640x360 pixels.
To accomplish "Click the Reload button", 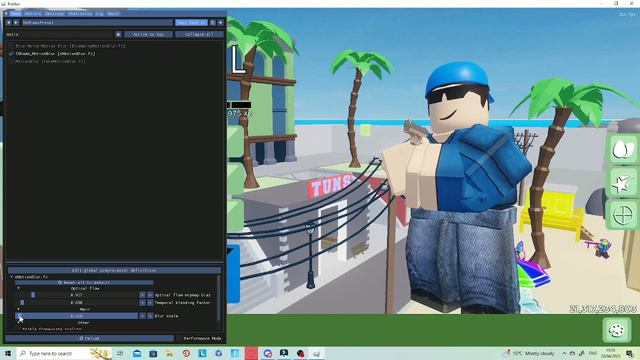I will 89,338.
